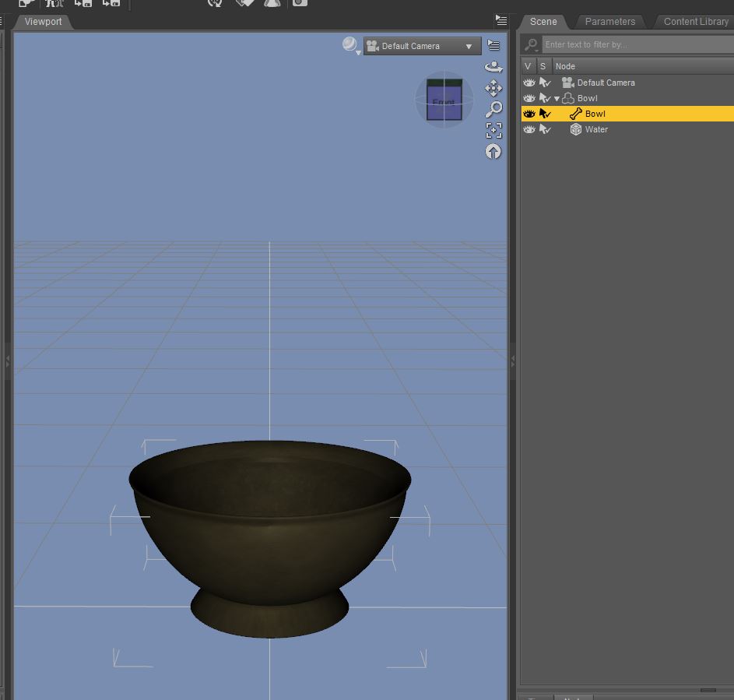Select the parent Bowl figure node

(587, 98)
